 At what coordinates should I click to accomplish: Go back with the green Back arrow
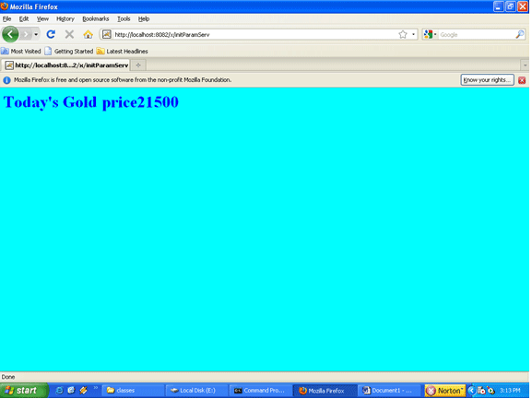[10, 34]
